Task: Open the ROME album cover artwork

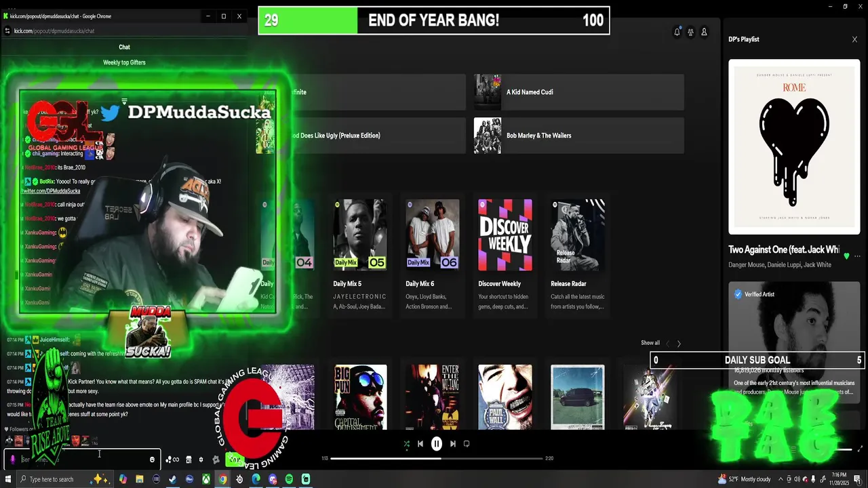Action: click(794, 146)
